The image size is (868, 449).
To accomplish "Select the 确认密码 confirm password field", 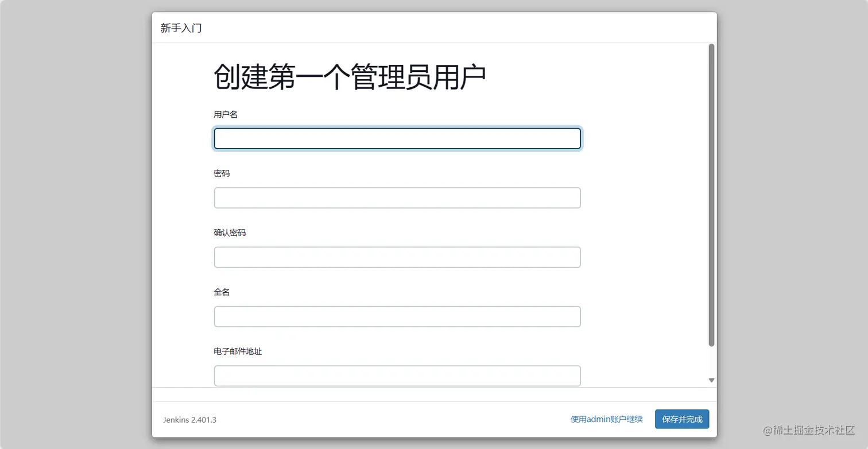I will click(x=397, y=257).
